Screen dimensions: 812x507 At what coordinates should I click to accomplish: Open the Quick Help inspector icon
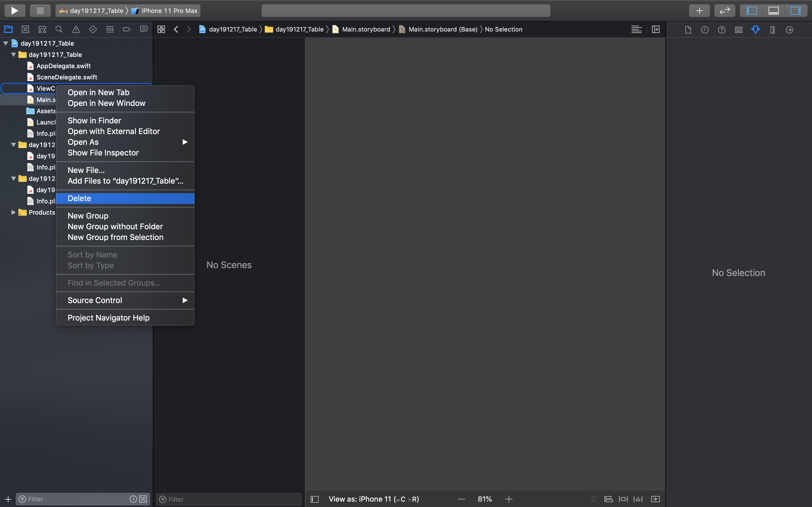click(x=721, y=30)
